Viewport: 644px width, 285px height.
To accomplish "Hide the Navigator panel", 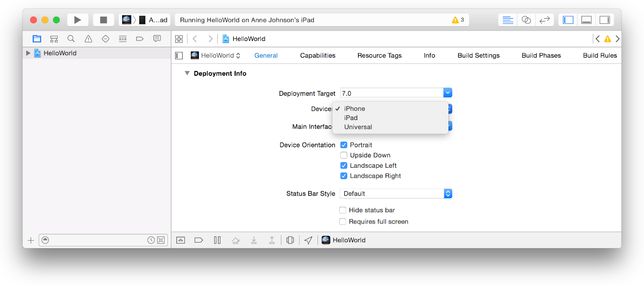I will 568,20.
